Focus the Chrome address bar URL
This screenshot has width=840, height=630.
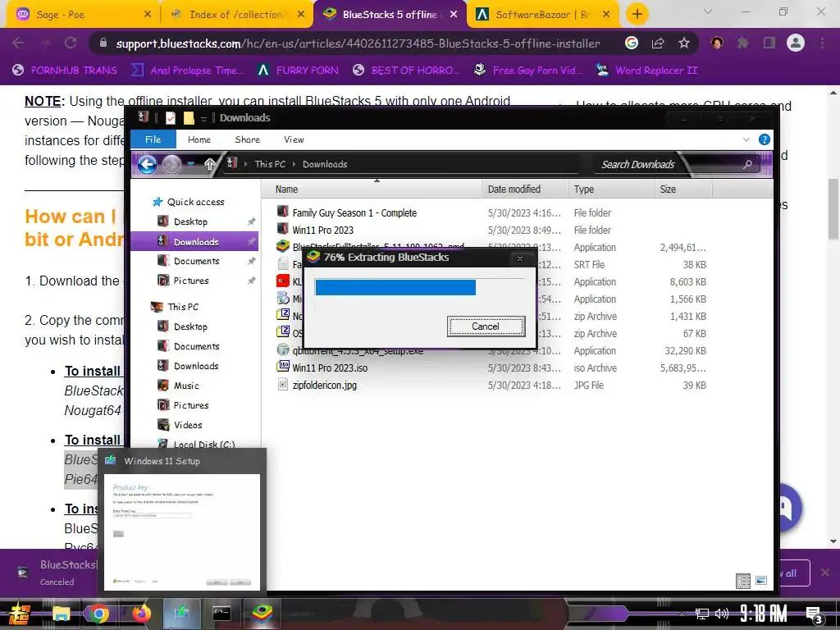358,43
